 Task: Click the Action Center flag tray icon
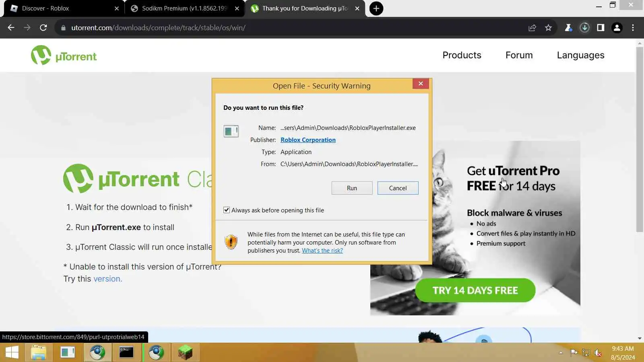[574, 353]
